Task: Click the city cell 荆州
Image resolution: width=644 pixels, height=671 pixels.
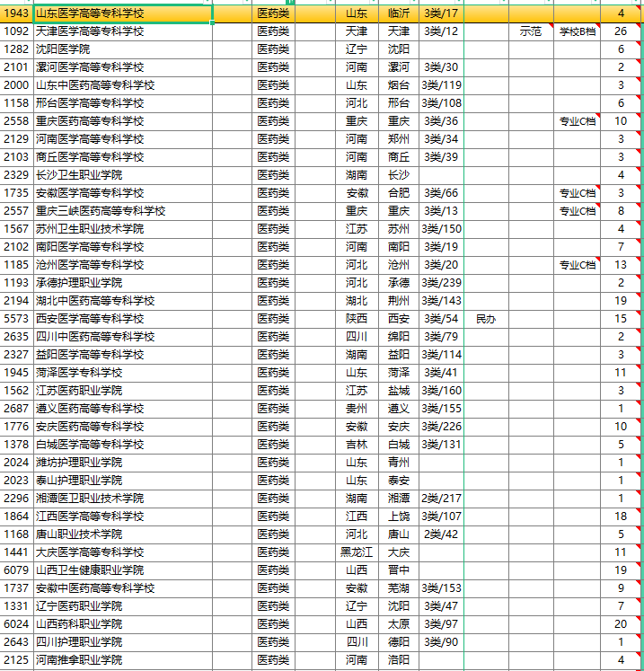Action: (399, 301)
